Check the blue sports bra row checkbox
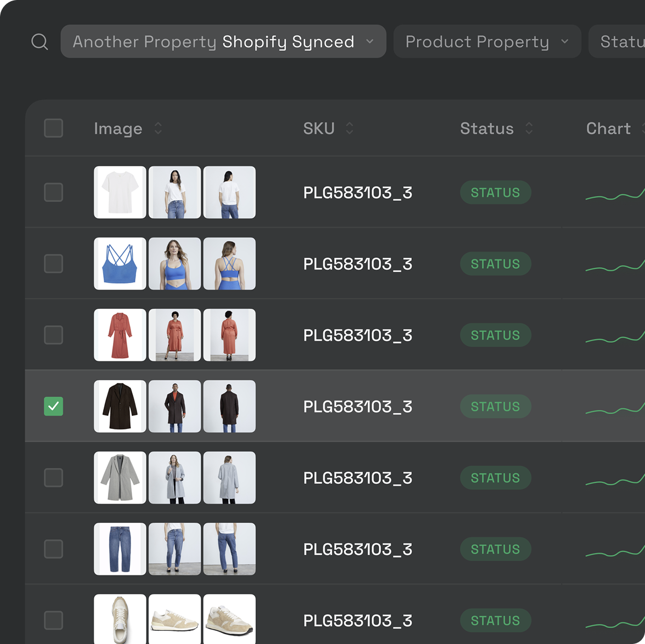This screenshot has width=645, height=644. (54, 263)
